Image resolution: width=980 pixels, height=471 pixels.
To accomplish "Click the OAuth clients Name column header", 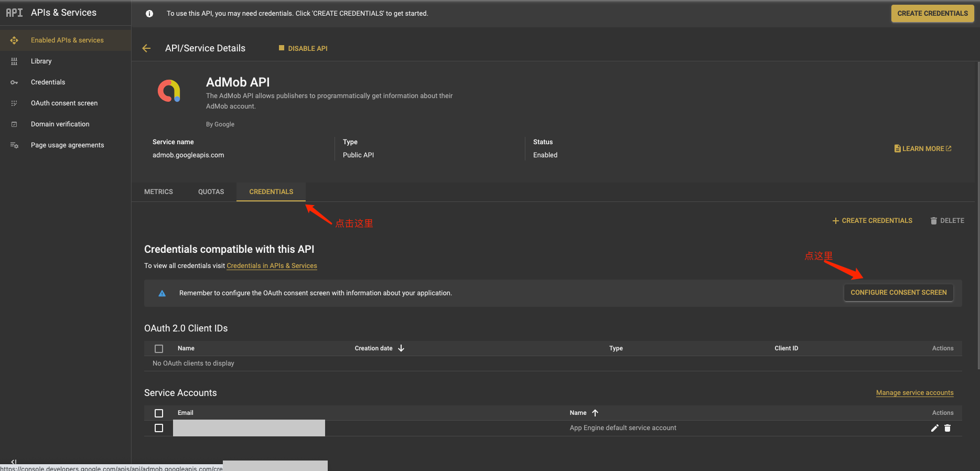I will point(186,348).
